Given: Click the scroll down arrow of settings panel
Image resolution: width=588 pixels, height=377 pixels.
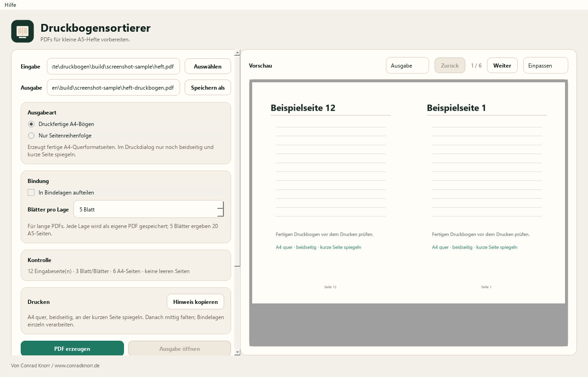Looking at the screenshot, I should coord(237,352).
